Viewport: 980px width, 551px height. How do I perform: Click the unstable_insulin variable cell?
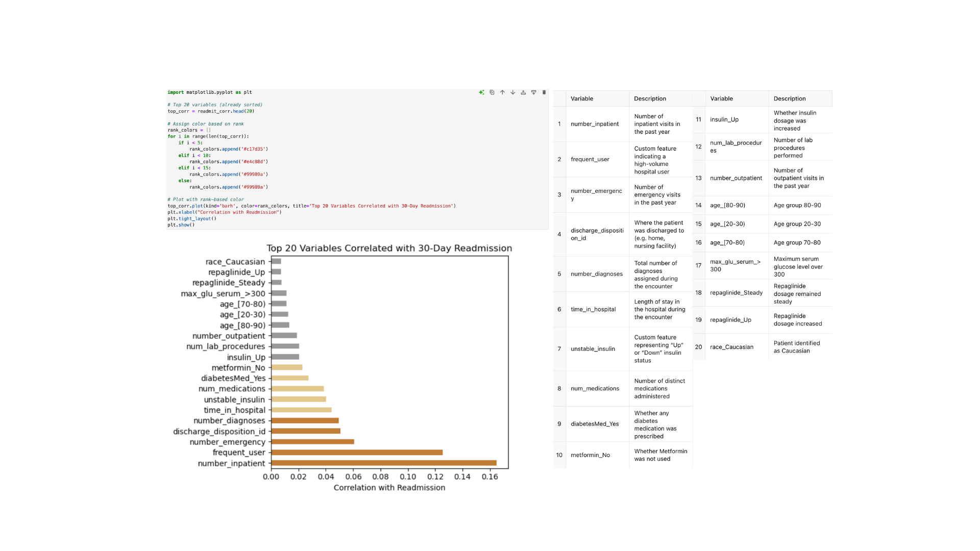tap(593, 349)
